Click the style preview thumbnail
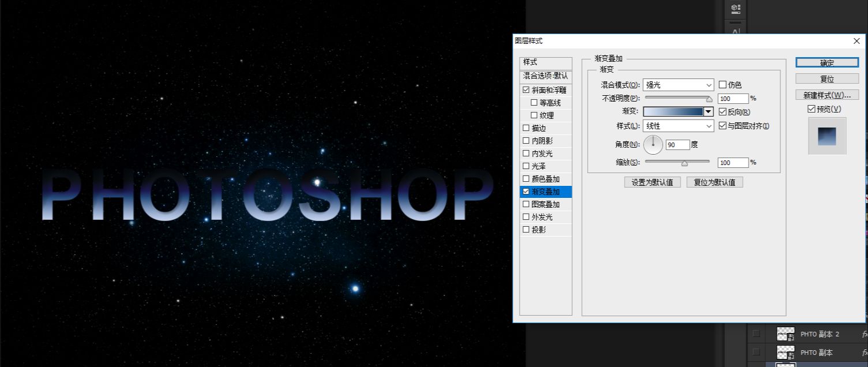868x367 pixels. click(x=827, y=136)
